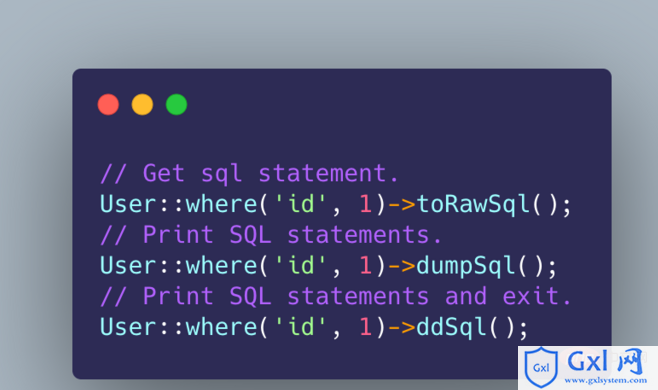Click the Gxl shield logo

541,367
